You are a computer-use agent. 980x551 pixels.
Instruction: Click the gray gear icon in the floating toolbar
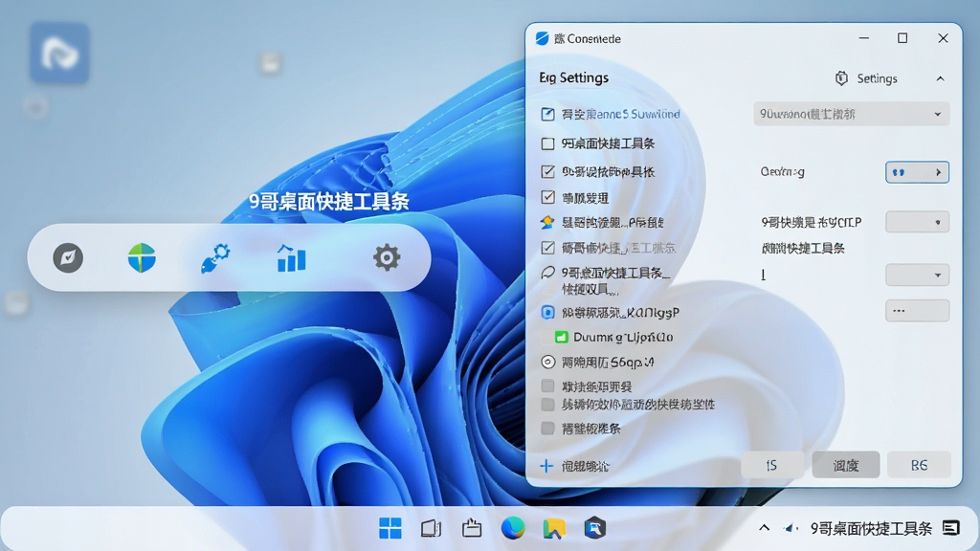(387, 257)
